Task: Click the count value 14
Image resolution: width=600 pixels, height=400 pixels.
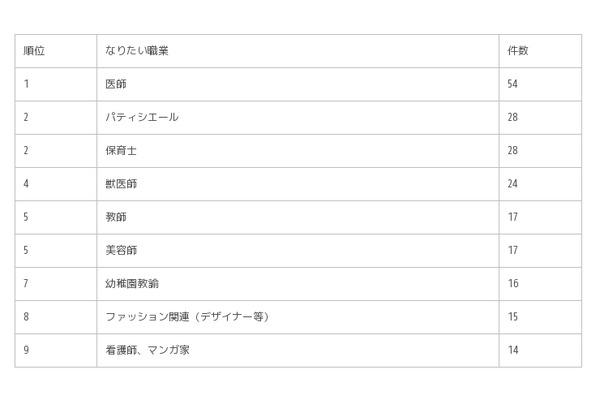Action: (x=513, y=350)
